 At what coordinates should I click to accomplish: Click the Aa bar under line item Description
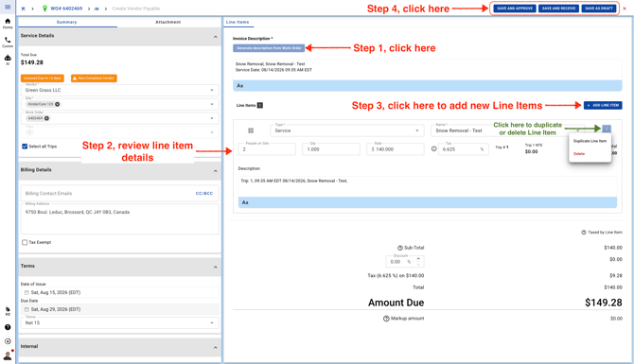tap(428, 202)
